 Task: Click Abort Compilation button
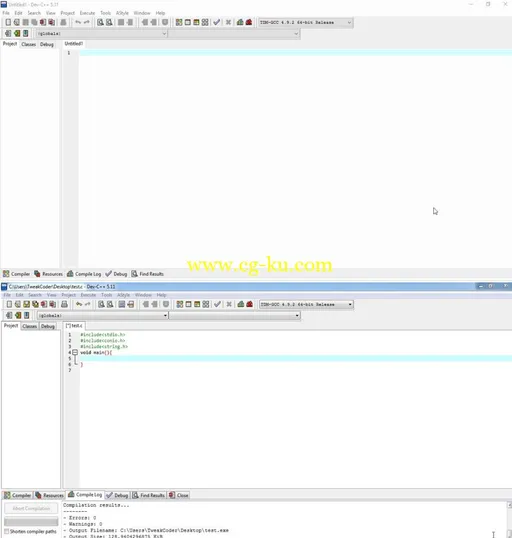[x=31, y=508]
